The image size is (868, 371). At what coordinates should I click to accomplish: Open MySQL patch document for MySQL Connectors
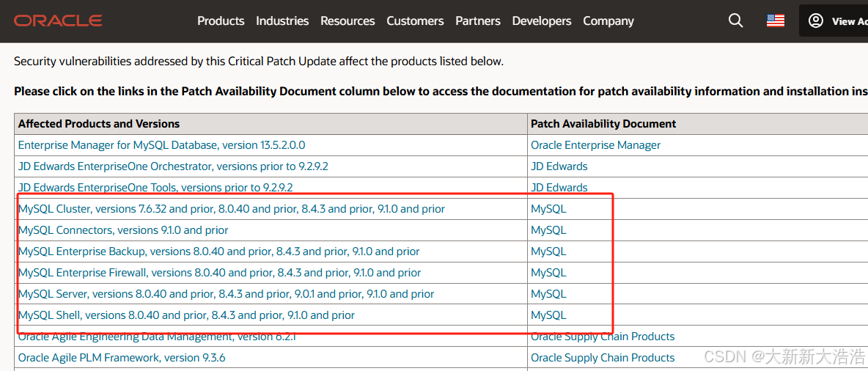tap(548, 229)
